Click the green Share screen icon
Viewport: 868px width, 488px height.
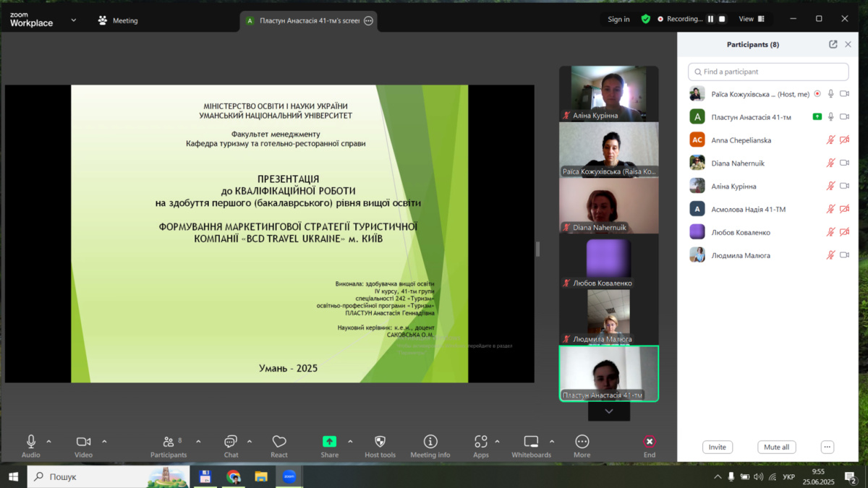(329, 441)
